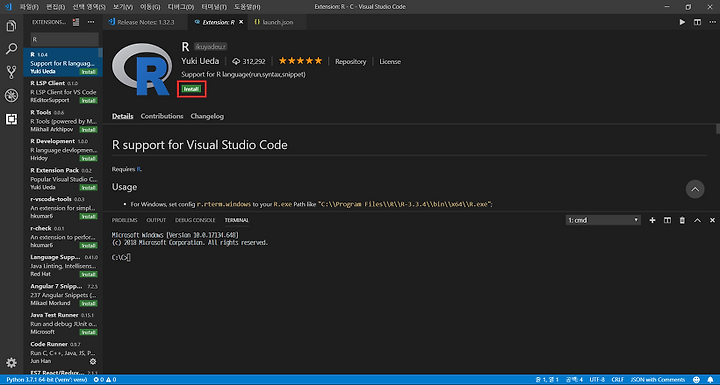Maximize terminal panel with chevron up
The height and width of the screenshot is (385, 720).
pos(697,221)
